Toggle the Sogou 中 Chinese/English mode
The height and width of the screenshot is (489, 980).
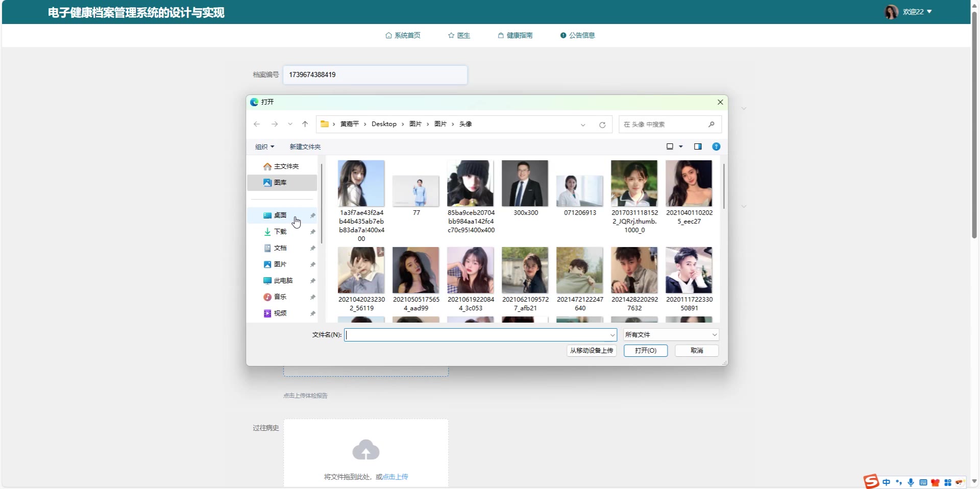(886, 482)
